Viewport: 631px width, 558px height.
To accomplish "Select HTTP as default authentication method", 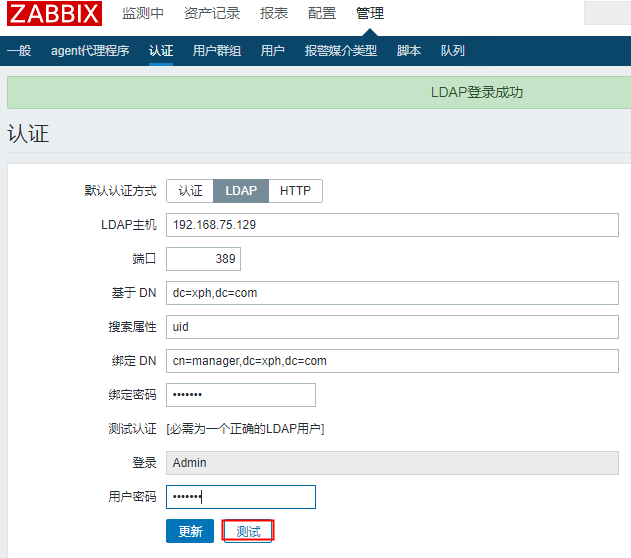I will tap(295, 191).
